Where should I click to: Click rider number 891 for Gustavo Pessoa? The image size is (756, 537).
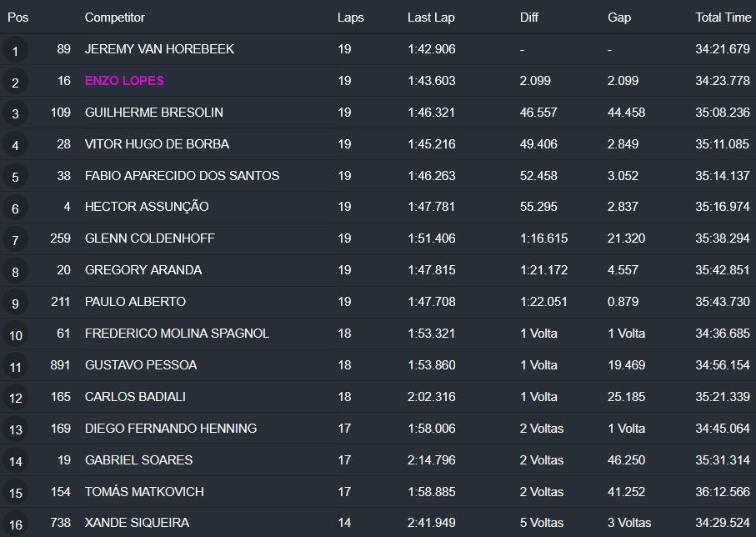[x=60, y=365]
